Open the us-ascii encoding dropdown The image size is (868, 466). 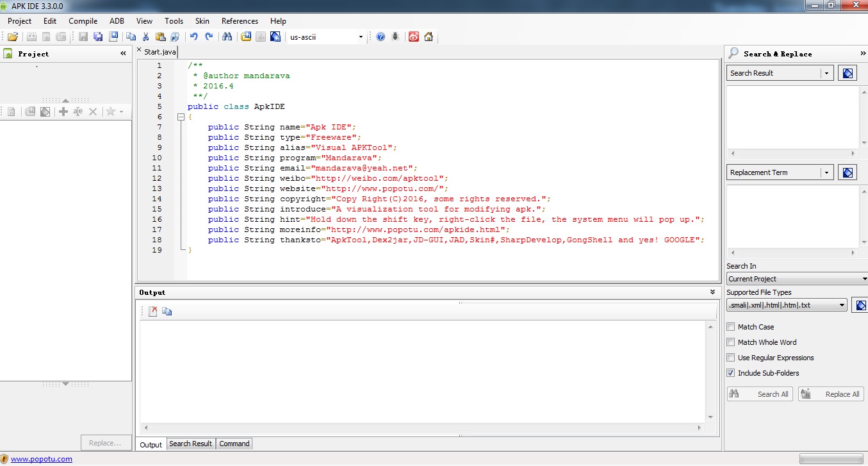(361, 37)
